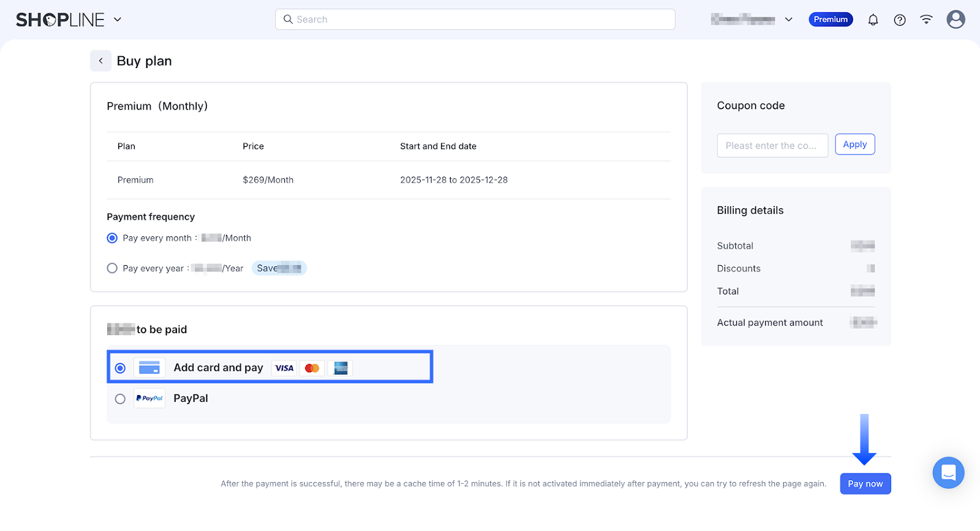The image size is (980, 531).
Task: Select Pay every month option
Action: point(112,238)
